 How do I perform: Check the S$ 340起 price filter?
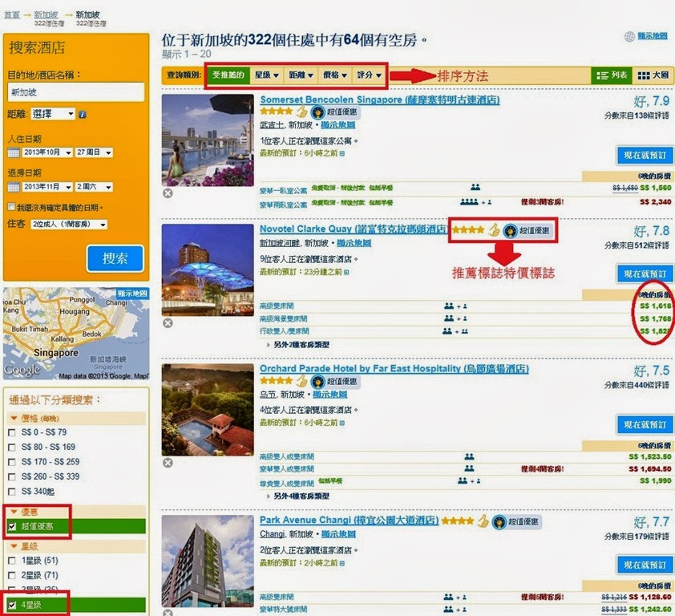12,492
